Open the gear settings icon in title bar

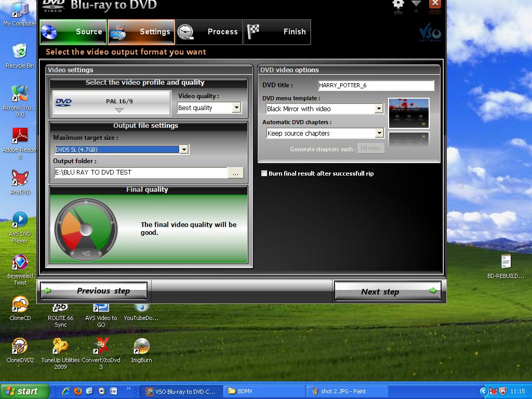[x=398, y=4]
